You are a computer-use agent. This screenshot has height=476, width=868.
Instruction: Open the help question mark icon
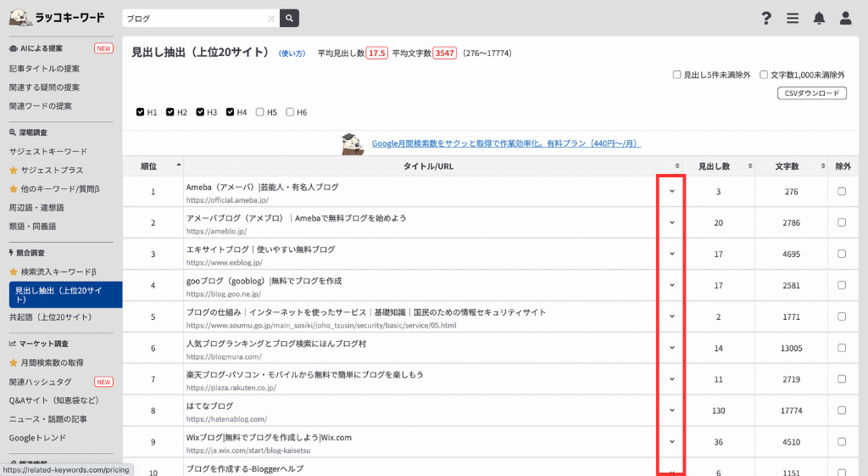pyautogui.click(x=766, y=19)
